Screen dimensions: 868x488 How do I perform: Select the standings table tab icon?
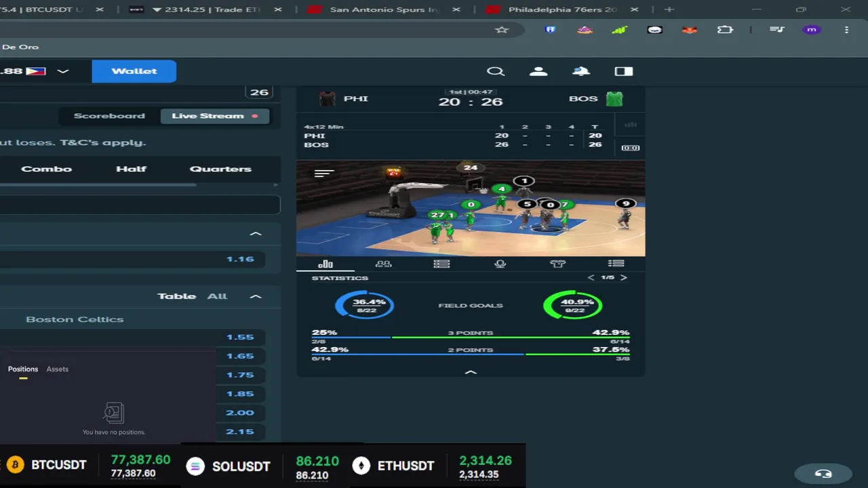[x=441, y=264]
